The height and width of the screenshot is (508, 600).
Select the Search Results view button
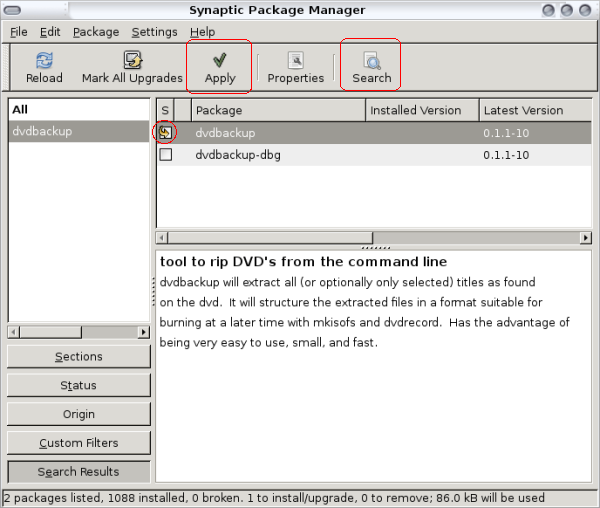[79, 472]
